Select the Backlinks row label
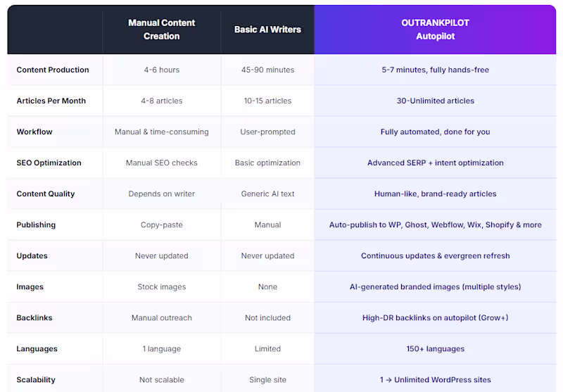 tap(34, 317)
